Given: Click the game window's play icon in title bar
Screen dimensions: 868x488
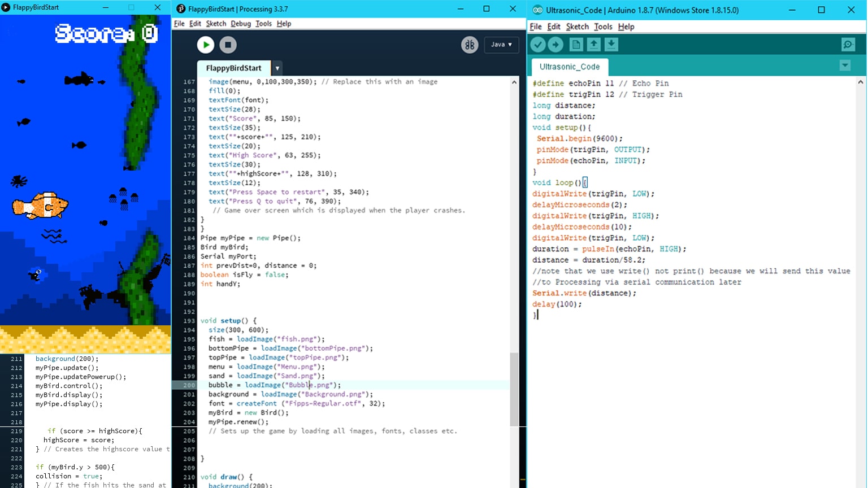Looking at the screenshot, I should pyautogui.click(x=6, y=7).
